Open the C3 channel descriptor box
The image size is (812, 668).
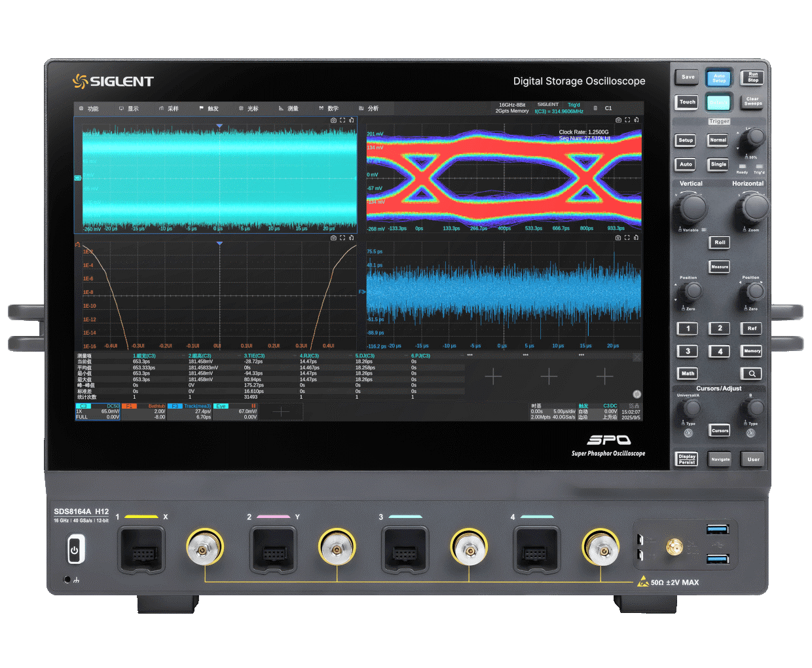tap(98, 412)
